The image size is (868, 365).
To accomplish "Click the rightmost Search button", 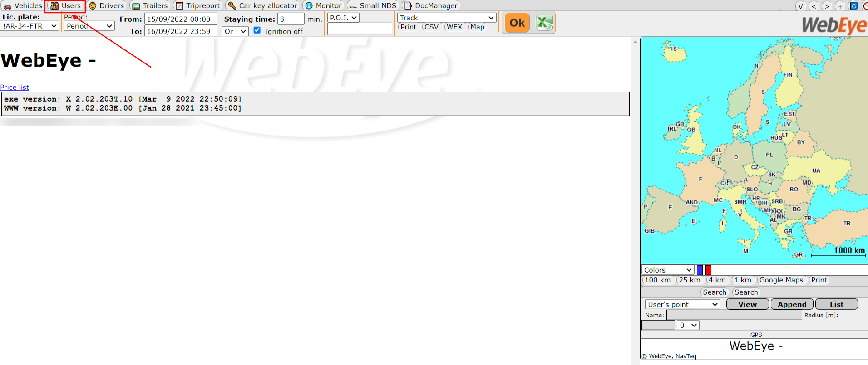I will coord(746,292).
